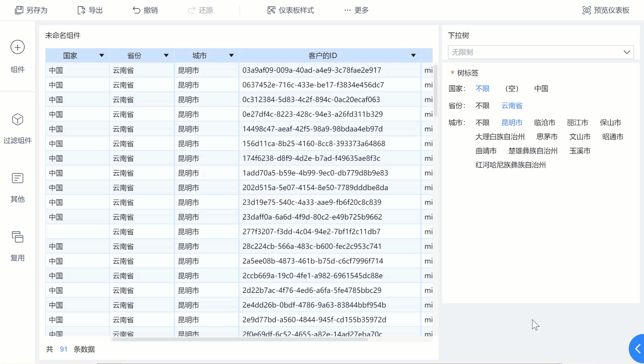Viewport: 644px width, 364px height.
Task: Select 临沧市 in the 城市 options
Action: tap(544, 122)
